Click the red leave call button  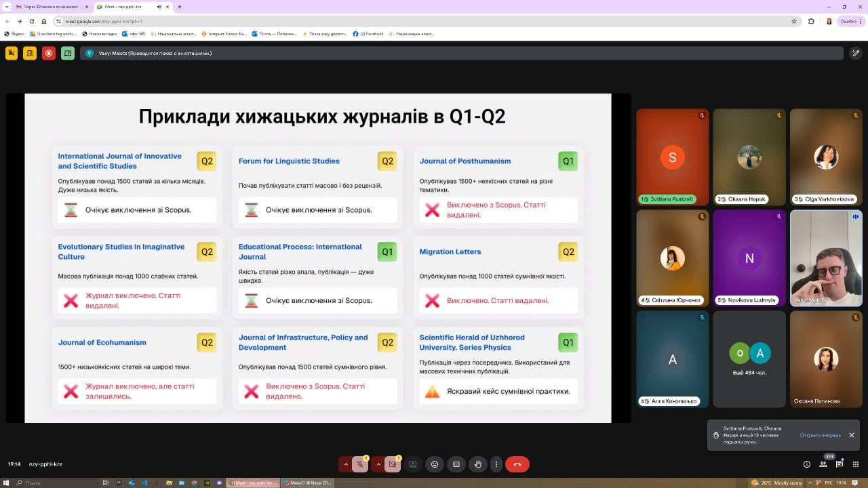(x=517, y=464)
